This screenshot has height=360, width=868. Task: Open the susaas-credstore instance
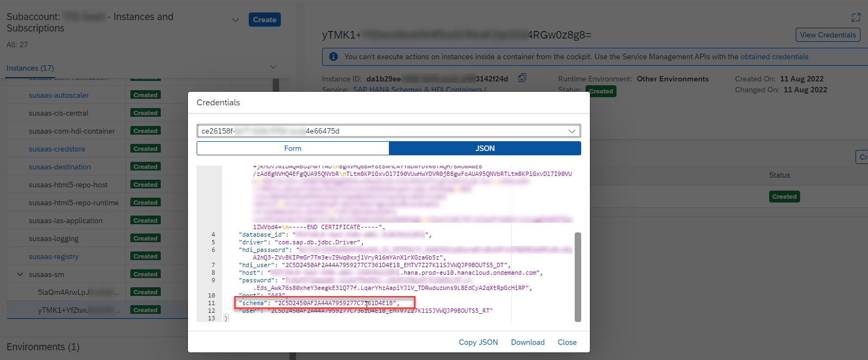coord(57,149)
